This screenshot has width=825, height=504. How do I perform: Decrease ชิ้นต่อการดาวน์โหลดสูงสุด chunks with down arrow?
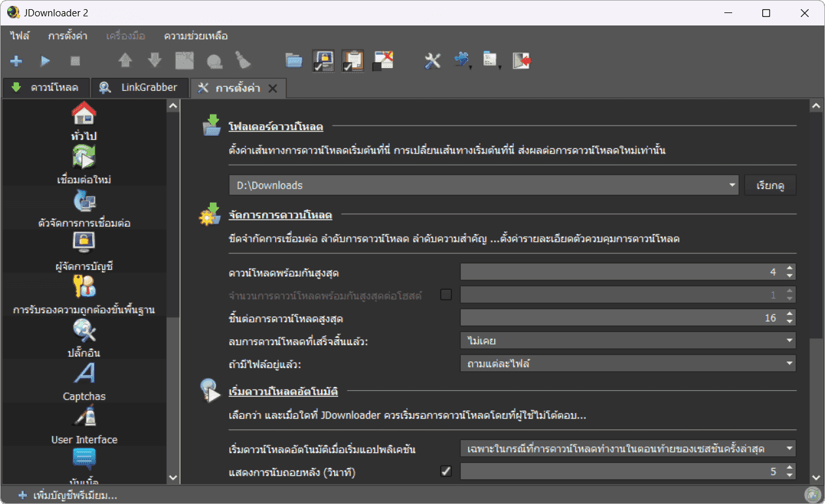point(790,322)
